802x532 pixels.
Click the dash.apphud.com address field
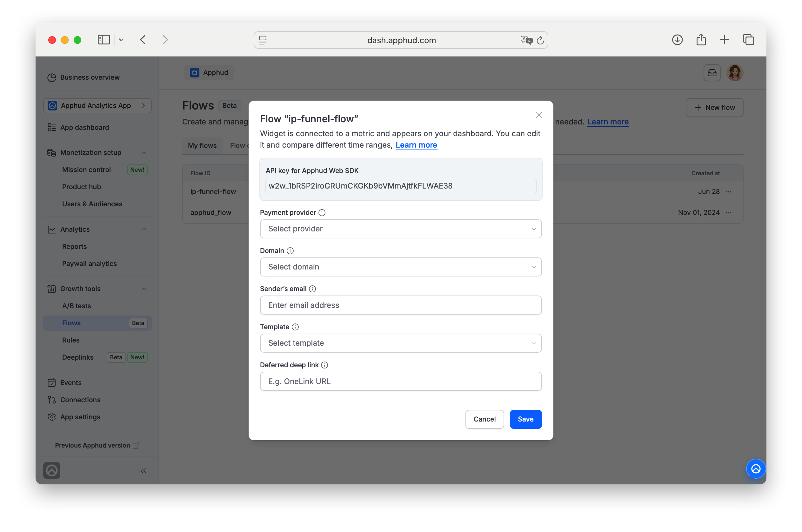pos(401,40)
